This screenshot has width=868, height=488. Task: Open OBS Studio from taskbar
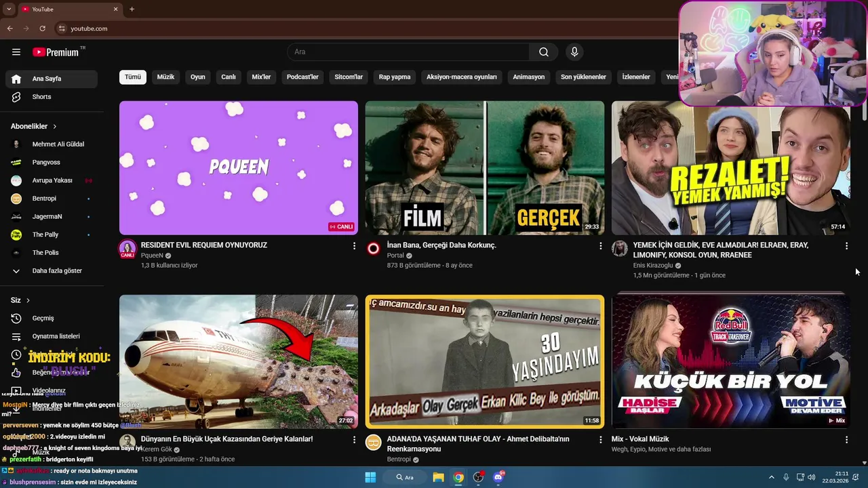pos(479,477)
